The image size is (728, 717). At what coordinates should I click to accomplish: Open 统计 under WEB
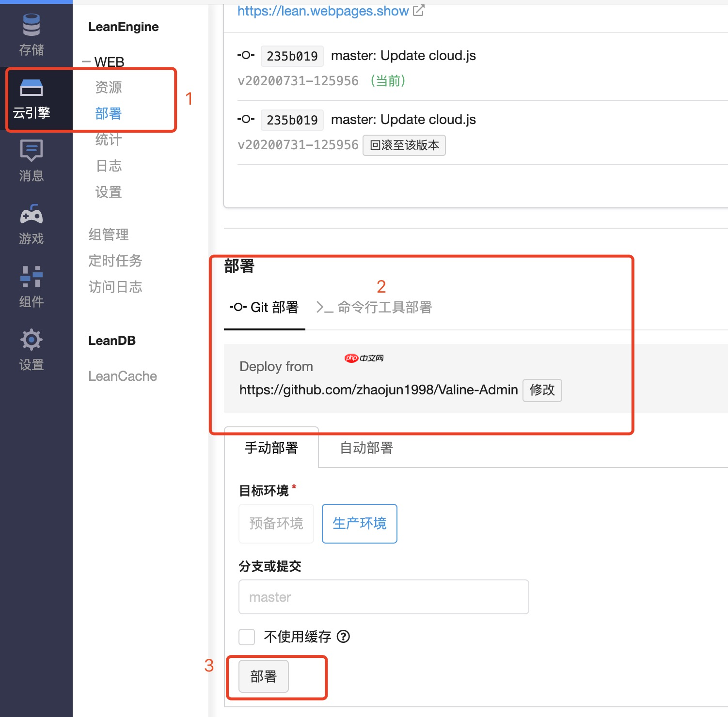tap(109, 140)
